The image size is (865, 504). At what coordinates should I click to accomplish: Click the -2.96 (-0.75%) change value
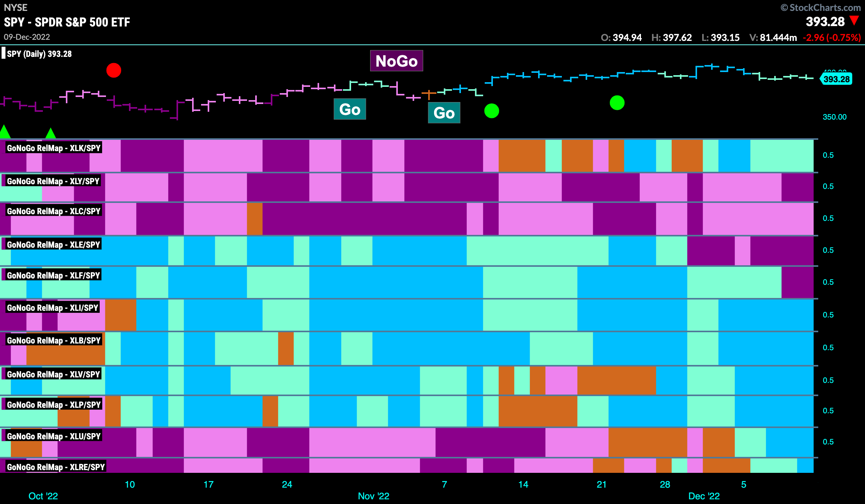point(832,38)
